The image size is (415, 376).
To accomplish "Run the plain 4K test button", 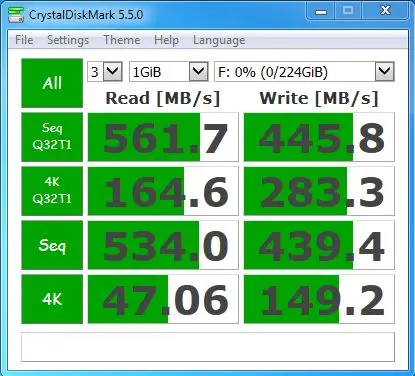I will coord(52,299).
